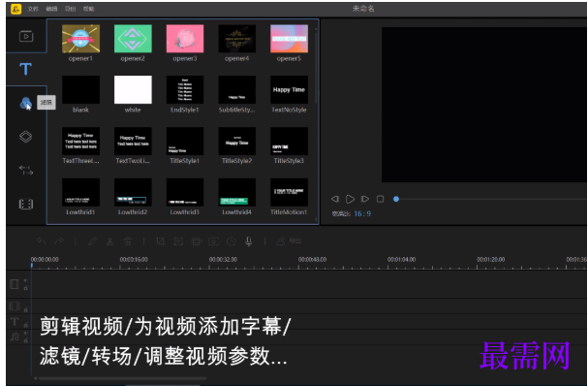Select the TextNoStyle template
588x386 pixels.
click(289, 90)
